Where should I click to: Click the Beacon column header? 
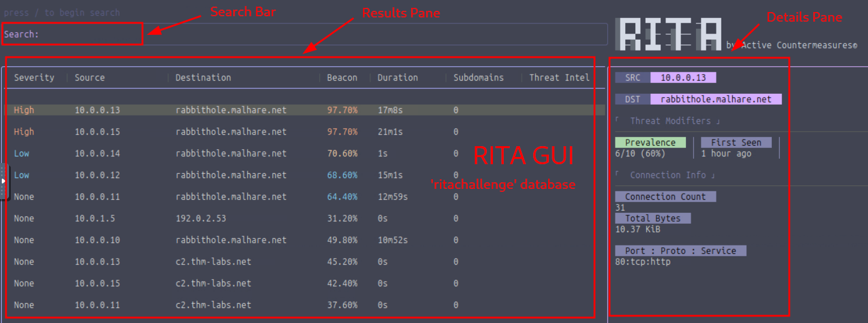point(342,78)
